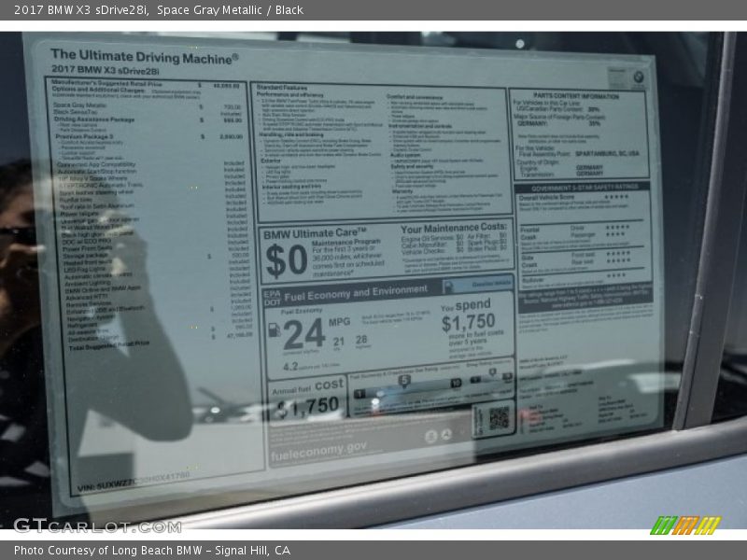Click Government 5-Star Safety Ratings header
This screenshot has width=747, height=560.
point(582,186)
